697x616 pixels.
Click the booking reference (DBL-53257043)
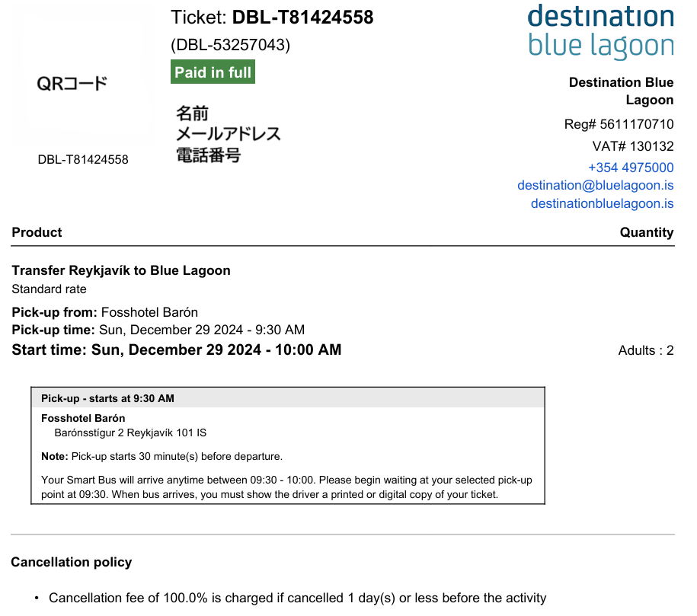(x=230, y=45)
